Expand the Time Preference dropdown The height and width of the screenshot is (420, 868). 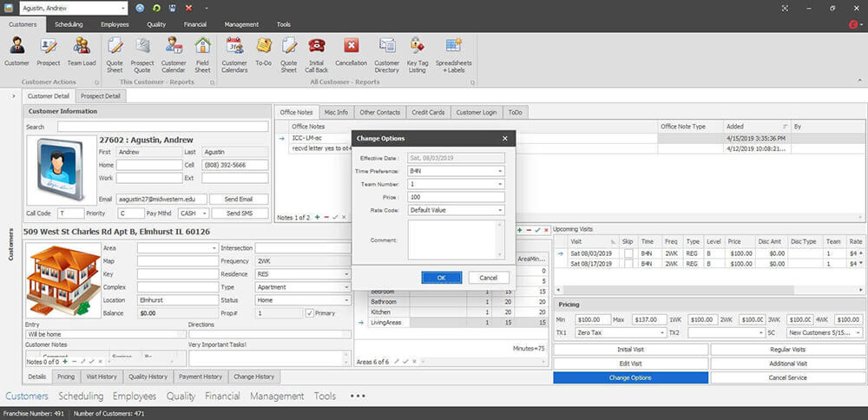[x=500, y=171]
